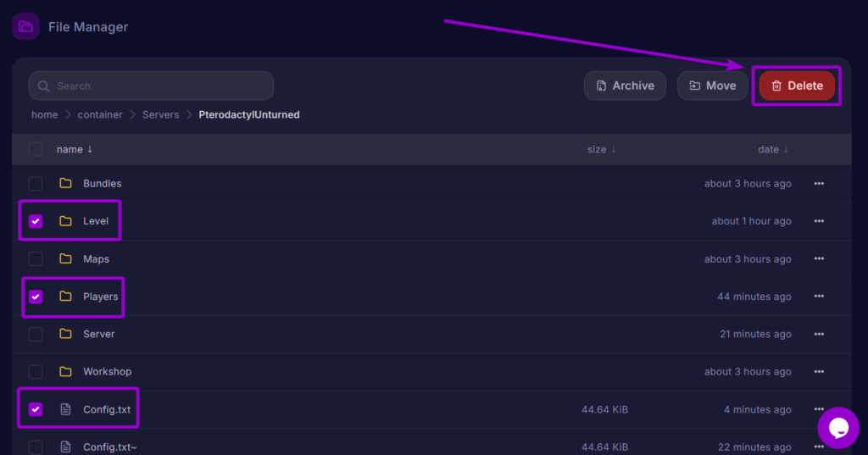
Task: Open the options menu for Bundles
Action: (819, 184)
